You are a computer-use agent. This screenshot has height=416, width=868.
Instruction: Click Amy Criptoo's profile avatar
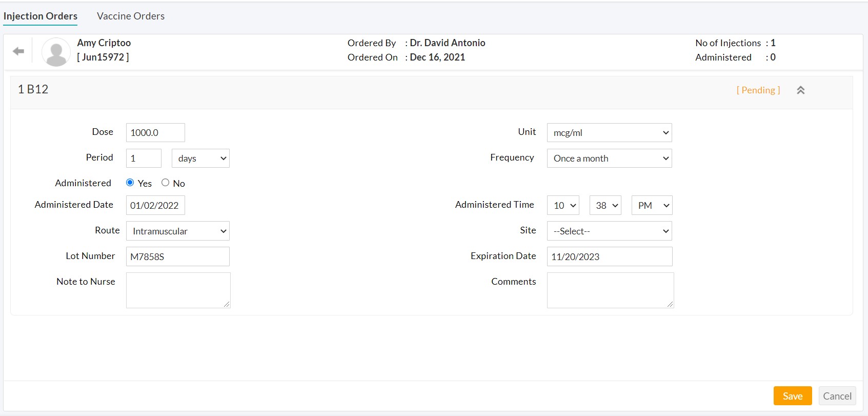click(x=55, y=52)
